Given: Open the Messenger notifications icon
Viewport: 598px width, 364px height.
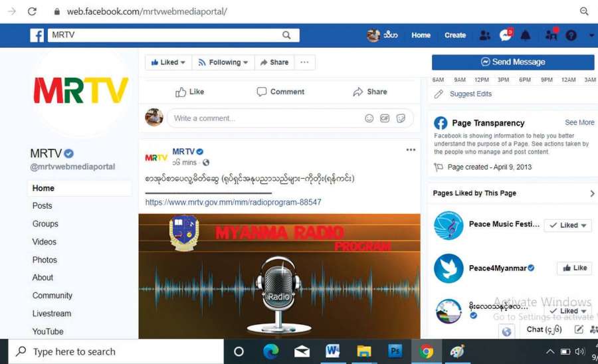Looking at the screenshot, I should tap(506, 36).
